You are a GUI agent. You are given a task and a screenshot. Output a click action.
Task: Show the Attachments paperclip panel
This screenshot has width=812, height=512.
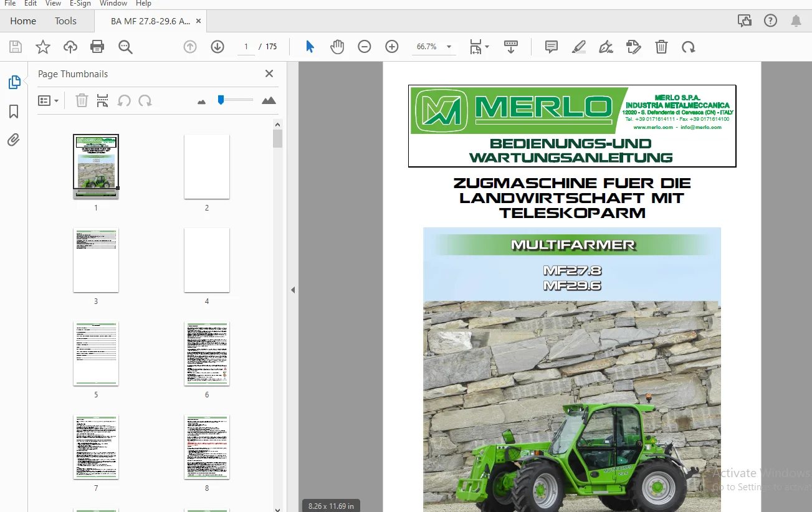[x=14, y=140]
